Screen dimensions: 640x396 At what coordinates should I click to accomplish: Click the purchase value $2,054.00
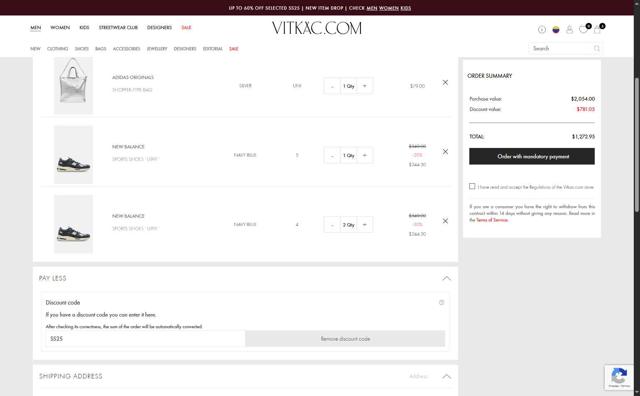(583, 99)
